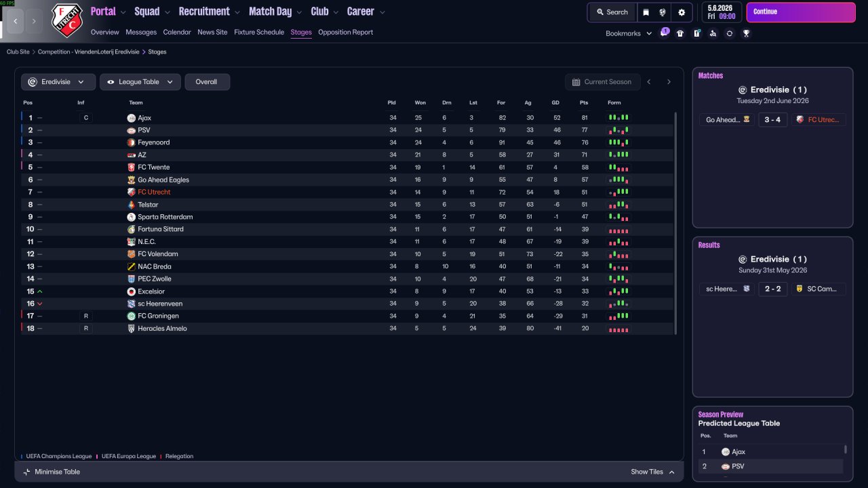The height and width of the screenshot is (488, 868).
Task: Switch to the Messages tab
Action: 141,32
